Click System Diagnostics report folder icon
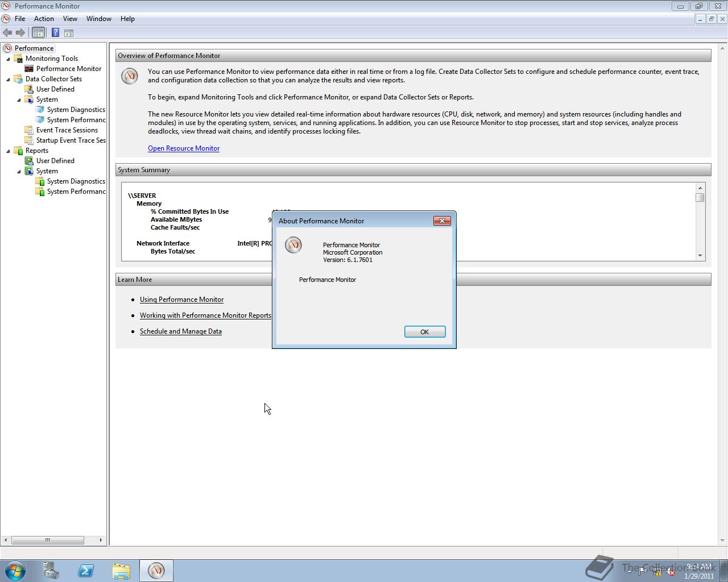The height and width of the screenshot is (582, 728). (40, 181)
